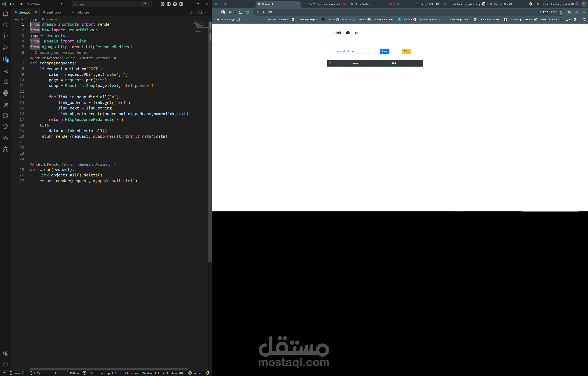Open the Remote Explorer panel icon
588x376 pixels.
[5, 70]
